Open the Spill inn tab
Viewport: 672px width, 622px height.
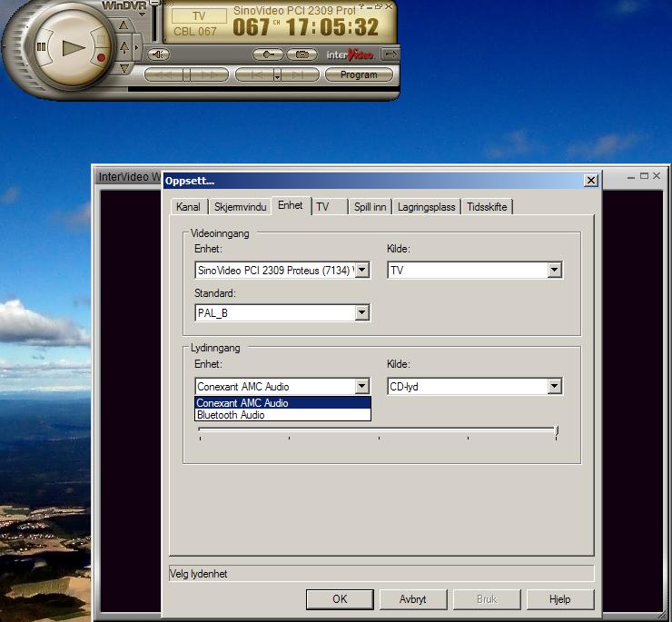[370, 207]
